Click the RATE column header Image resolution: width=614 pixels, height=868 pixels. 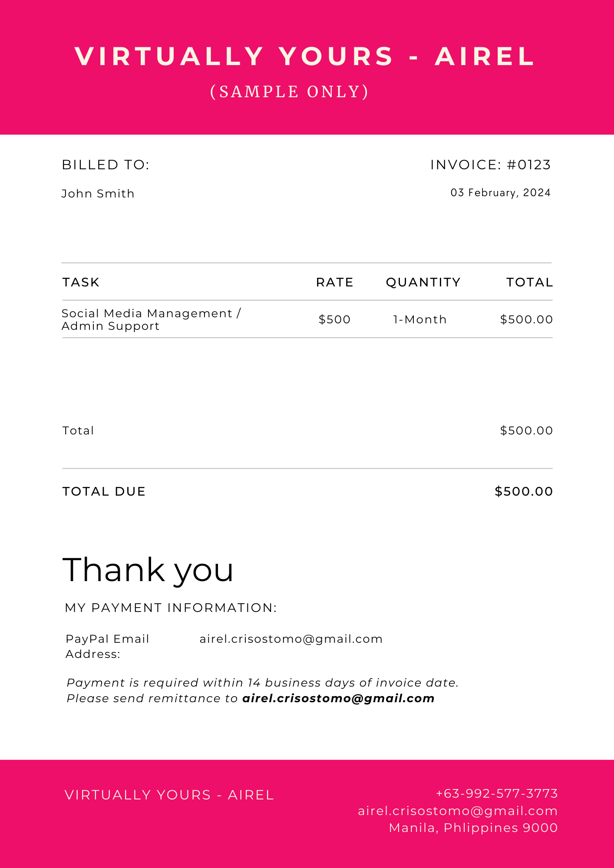[x=334, y=283]
